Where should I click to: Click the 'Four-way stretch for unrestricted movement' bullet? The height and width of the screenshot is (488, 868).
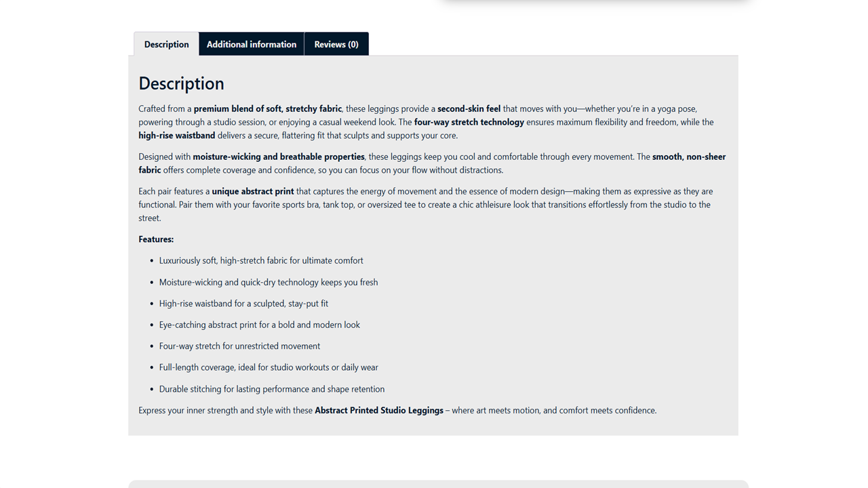(239, 346)
